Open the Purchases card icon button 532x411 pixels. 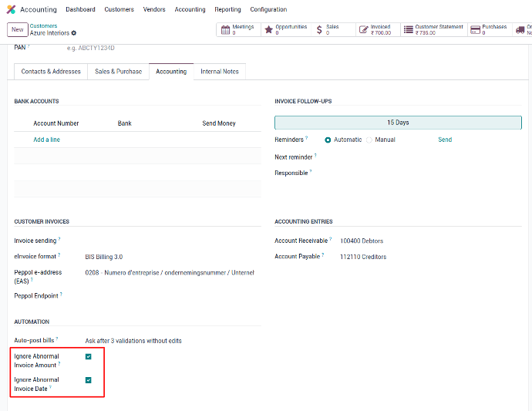pos(476,30)
